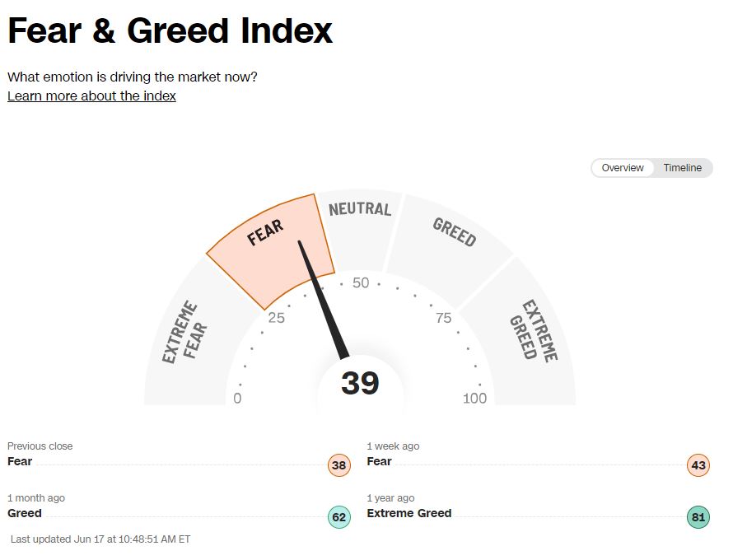Click the 75 mark on the gauge scale

click(x=444, y=318)
